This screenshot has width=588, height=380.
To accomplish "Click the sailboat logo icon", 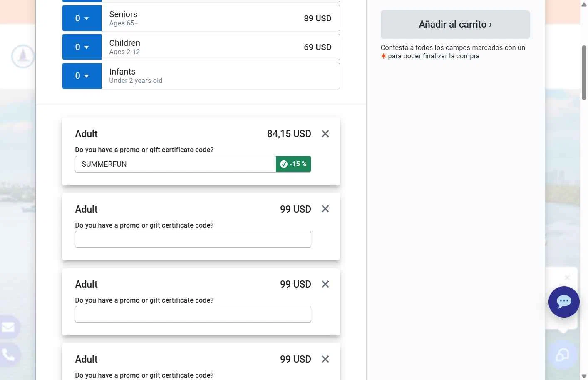I will click(x=23, y=56).
